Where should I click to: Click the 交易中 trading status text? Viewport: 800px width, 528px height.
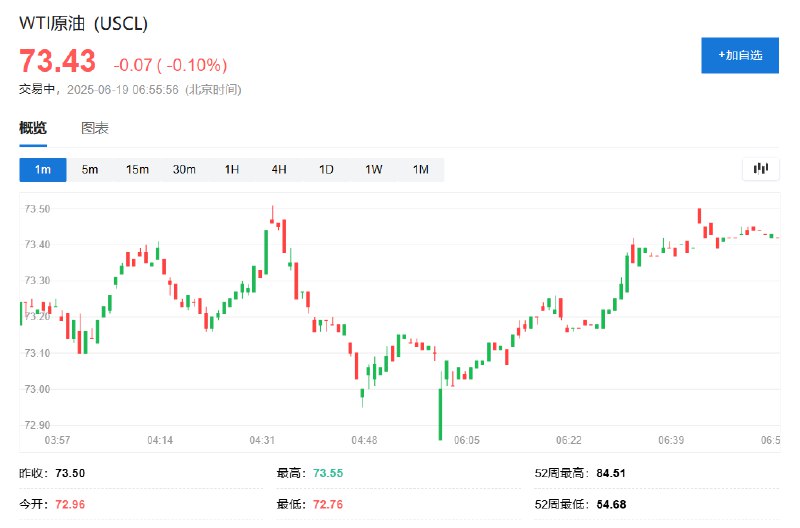(37, 89)
